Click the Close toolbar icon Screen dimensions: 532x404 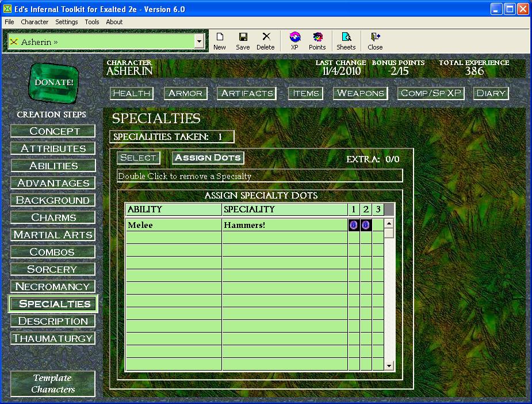[x=375, y=41]
